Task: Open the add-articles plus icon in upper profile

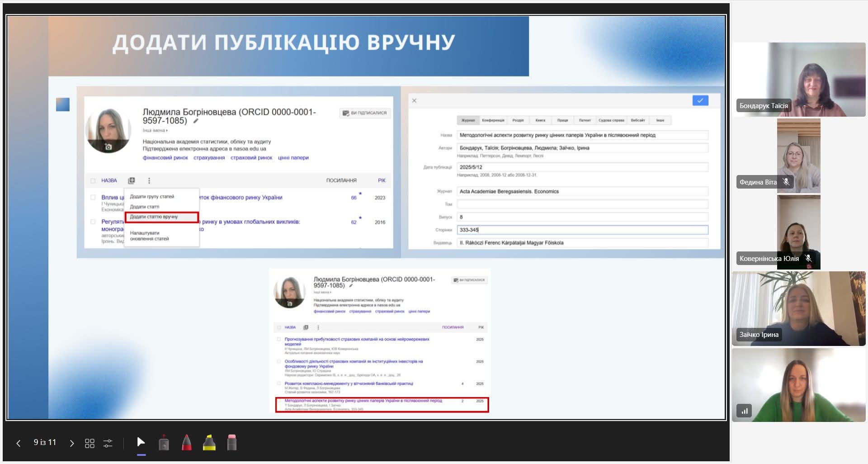Action: tap(132, 181)
